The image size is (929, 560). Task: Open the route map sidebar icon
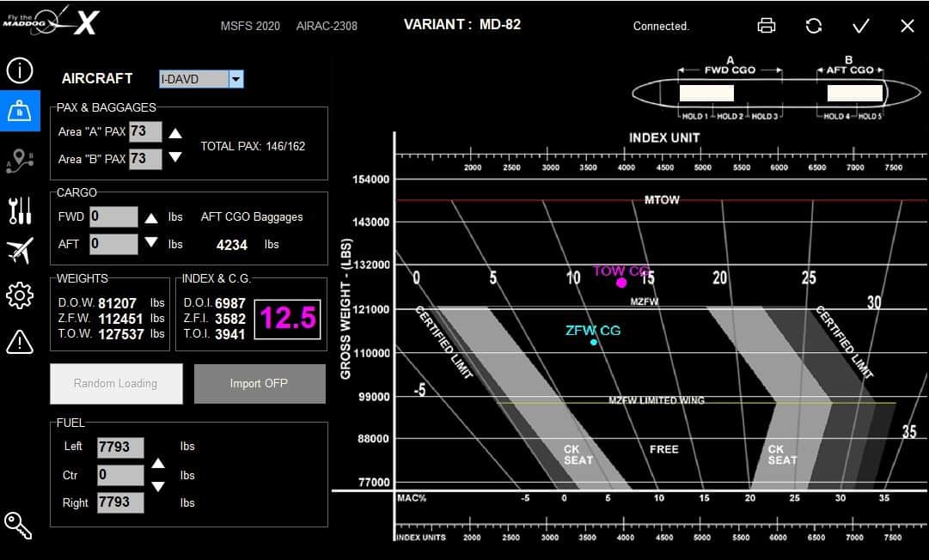click(19, 161)
